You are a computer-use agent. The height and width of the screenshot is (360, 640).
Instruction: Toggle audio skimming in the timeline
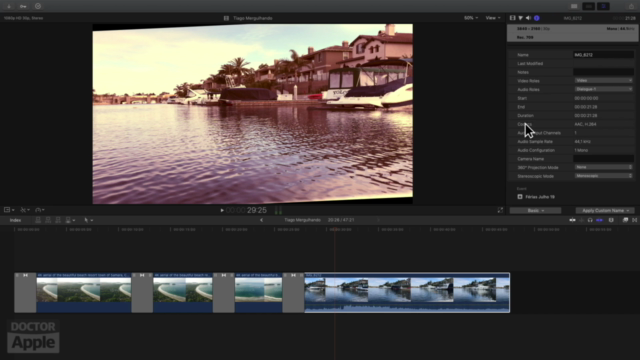coord(582,220)
